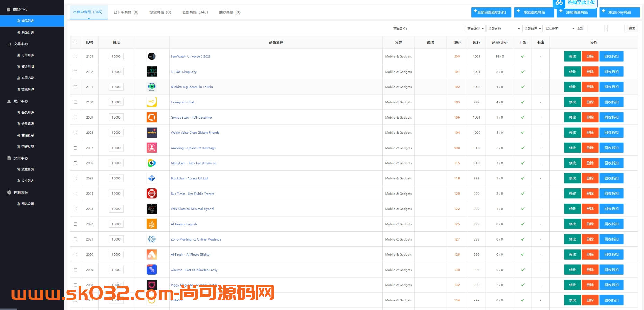
Task: Click the 上架 checkmark for Honeycam Chat row
Action: 523,102
